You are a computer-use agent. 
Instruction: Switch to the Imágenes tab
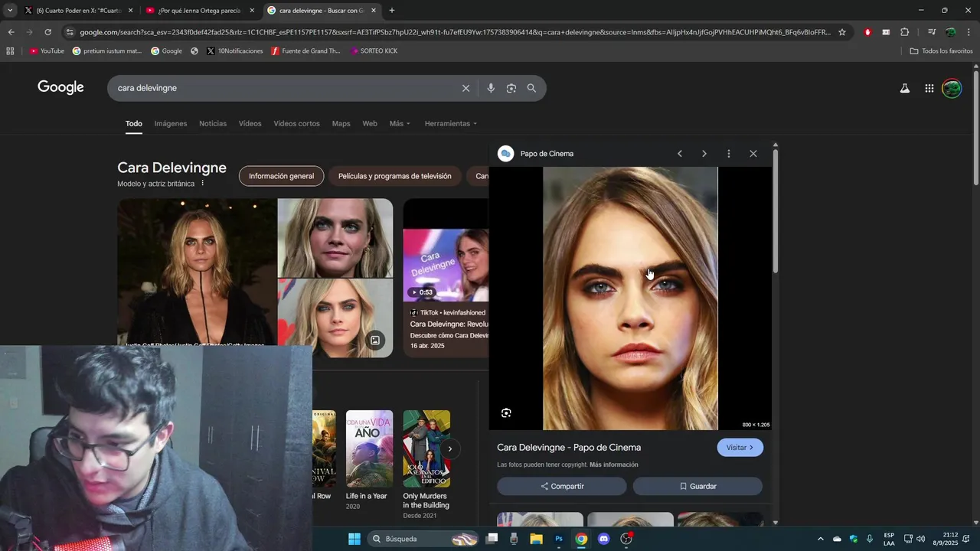[171, 124]
